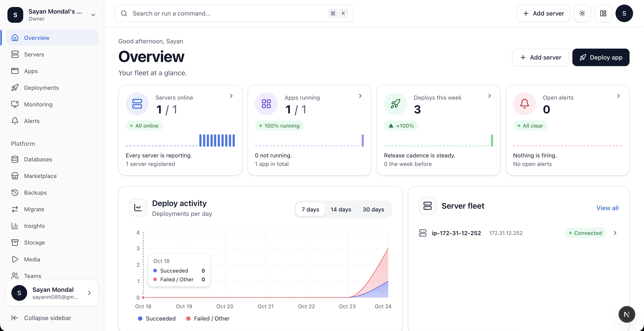Open View all server fleet link
644x331 pixels.
click(x=607, y=208)
